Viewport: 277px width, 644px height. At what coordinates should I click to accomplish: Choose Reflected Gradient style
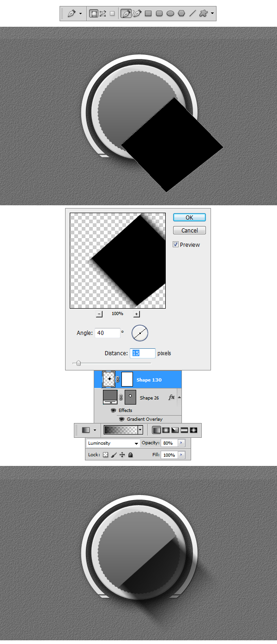tap(184, 430)
